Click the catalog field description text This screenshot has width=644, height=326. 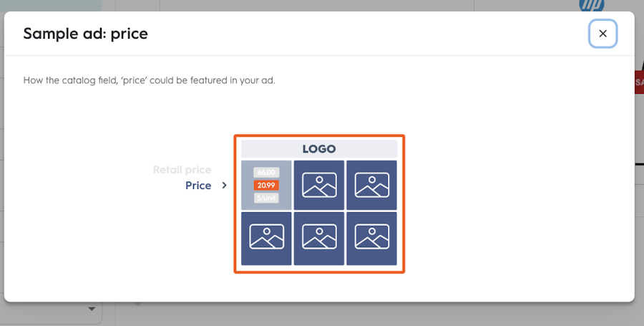coord(149,80)
